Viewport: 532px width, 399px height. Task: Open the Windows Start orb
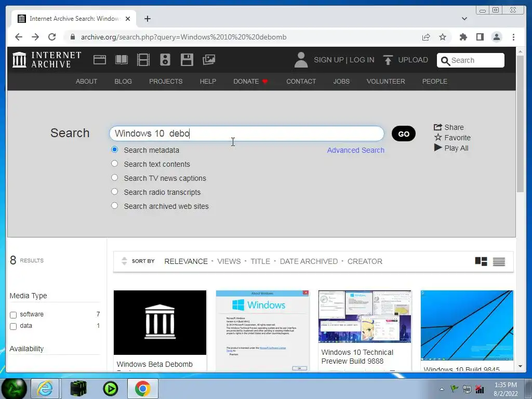pyautogui.click(x=14, y=389)
